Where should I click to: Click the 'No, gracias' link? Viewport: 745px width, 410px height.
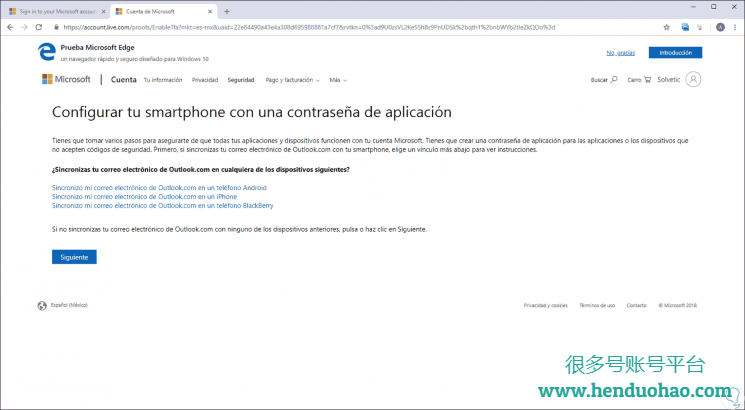(621, 53)
